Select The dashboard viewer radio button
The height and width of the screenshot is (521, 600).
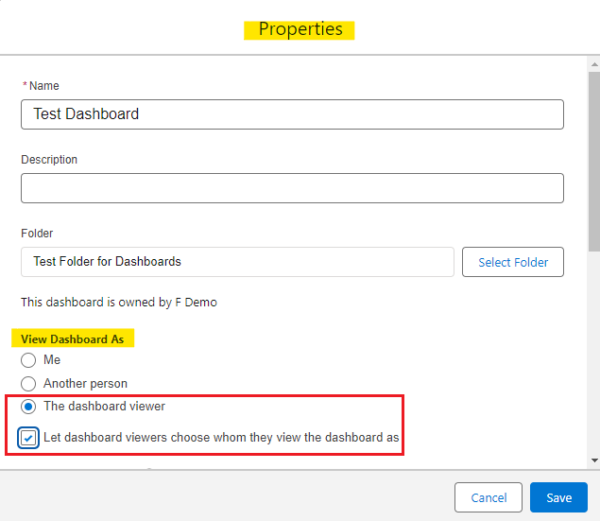[28, 406]
